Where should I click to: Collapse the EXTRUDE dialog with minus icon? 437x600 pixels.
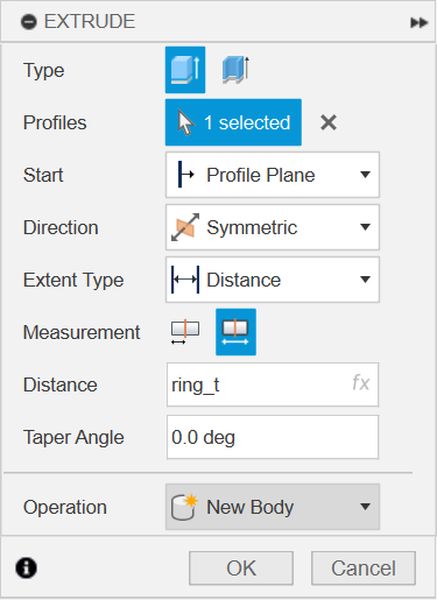29,22
